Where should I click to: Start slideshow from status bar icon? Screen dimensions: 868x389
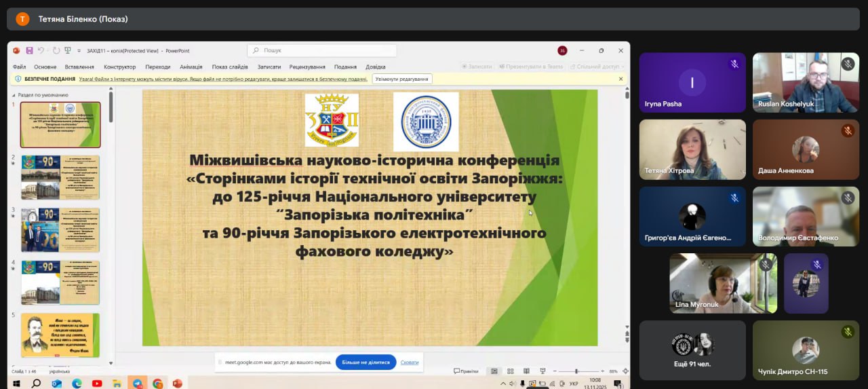(x=542, y=371)
